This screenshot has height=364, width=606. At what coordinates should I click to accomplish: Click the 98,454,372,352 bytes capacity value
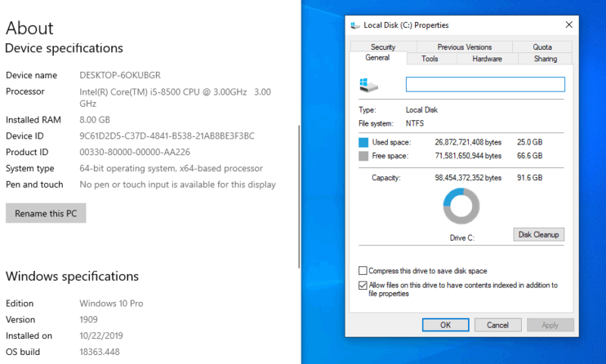pos(468,178)
